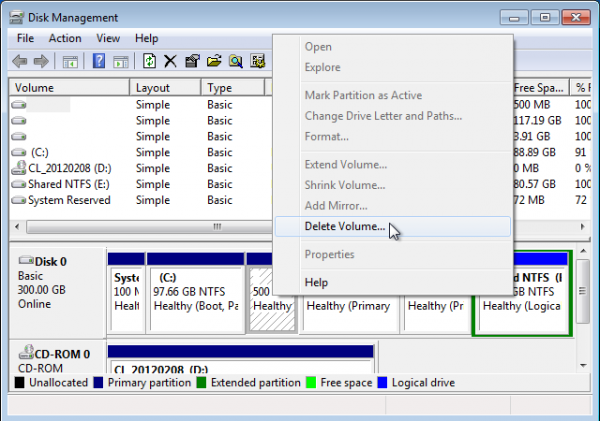
Task: Click the disk view vertical scrollbar thumb
Action: click(x=583, y=291)
